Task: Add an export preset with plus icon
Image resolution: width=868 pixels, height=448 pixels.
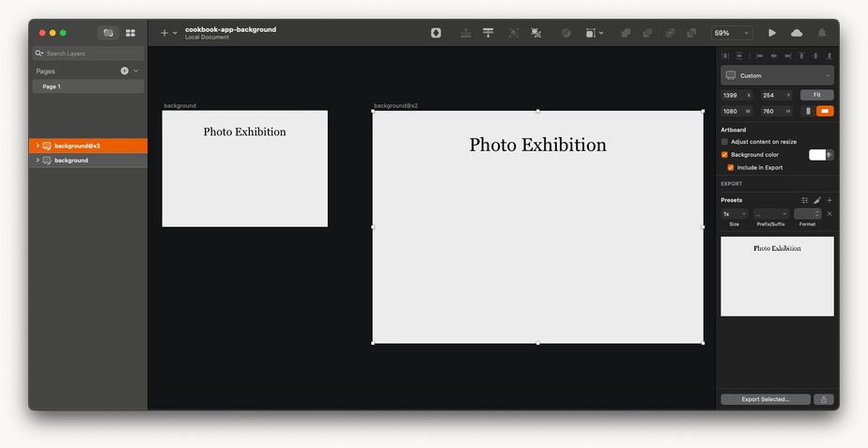Action: [x=829, y=200]
